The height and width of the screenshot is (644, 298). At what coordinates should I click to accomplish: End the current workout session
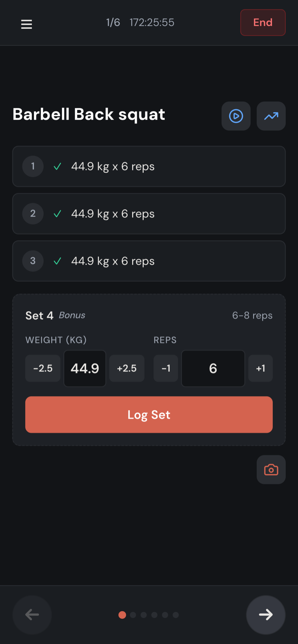263,23
